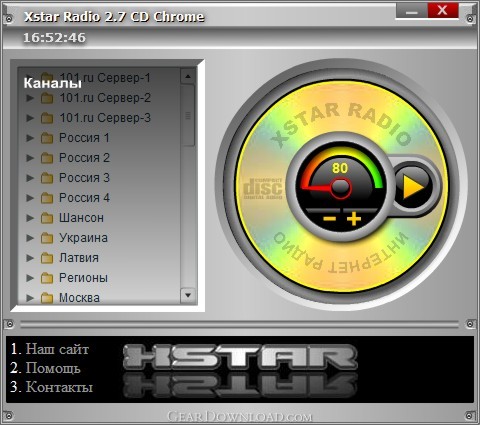Select the Регионы label
480x425 pixels.
83,278
